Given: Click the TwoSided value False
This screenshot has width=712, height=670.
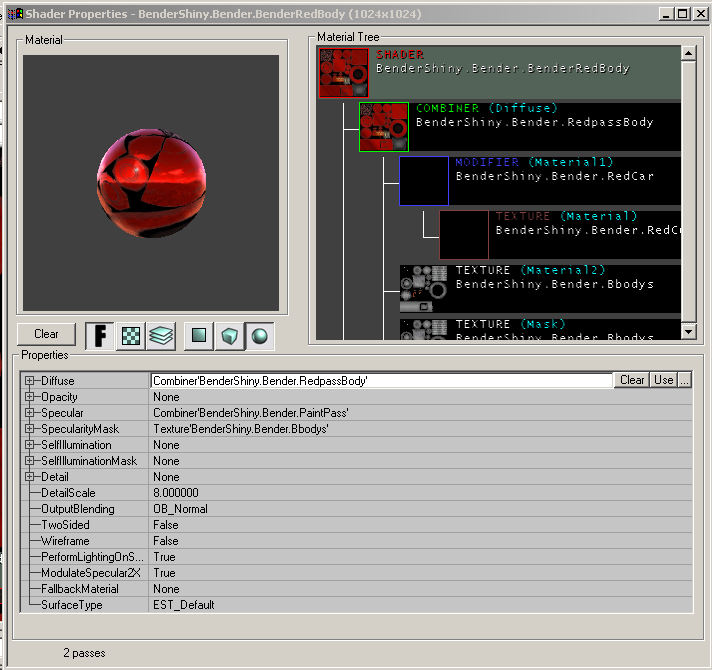Looking at the screenshot, I should click(x=166, y=525).
